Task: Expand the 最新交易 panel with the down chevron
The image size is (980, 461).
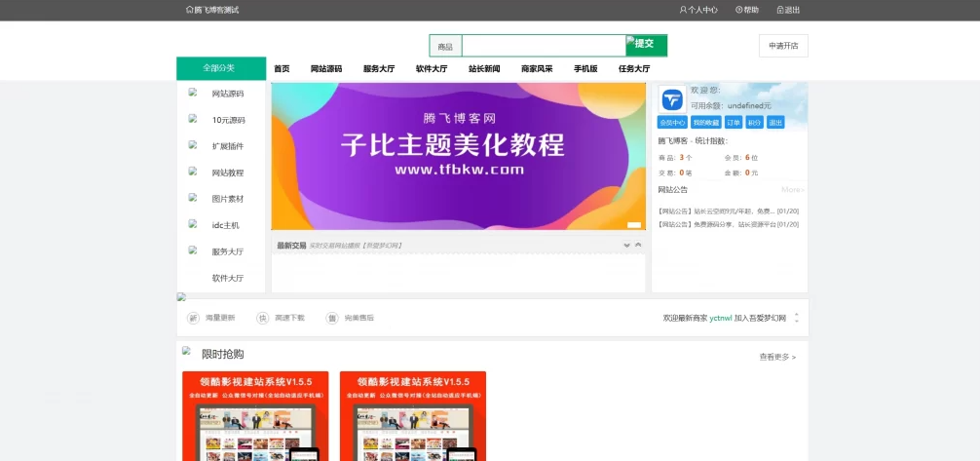Action: (627, 245)
